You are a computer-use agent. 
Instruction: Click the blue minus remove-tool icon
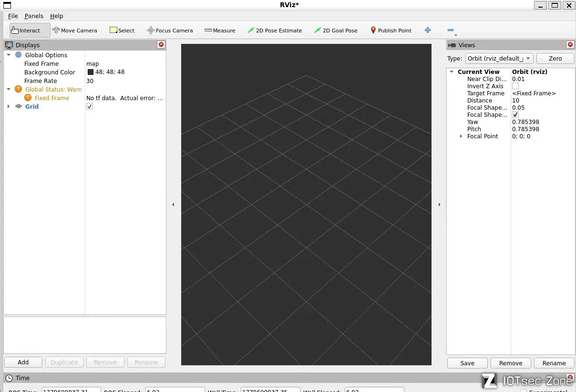click(x=451, y=30)
